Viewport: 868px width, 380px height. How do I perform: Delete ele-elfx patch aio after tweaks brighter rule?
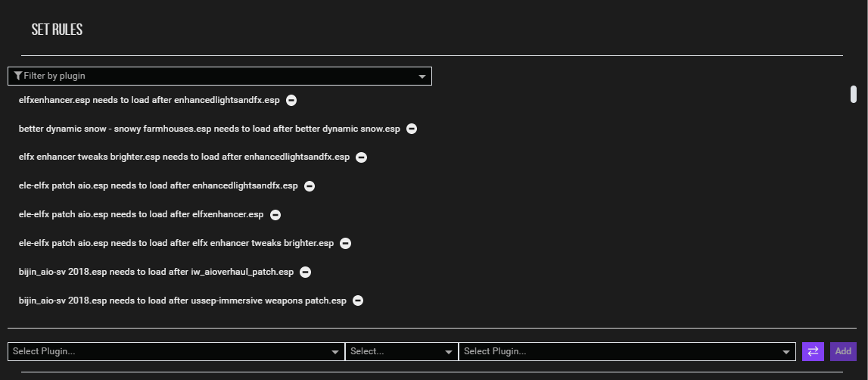(345, 243)
